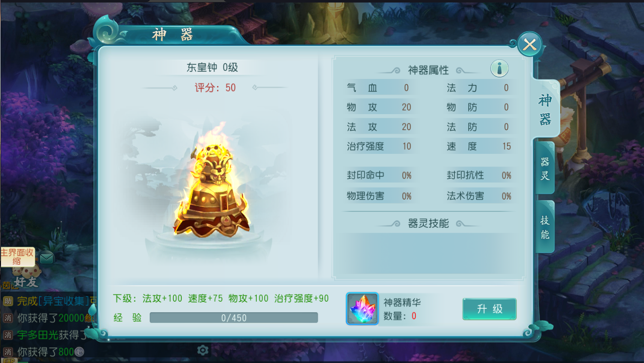Click the [异宝收集] quest link in chat

pos(63,301)
